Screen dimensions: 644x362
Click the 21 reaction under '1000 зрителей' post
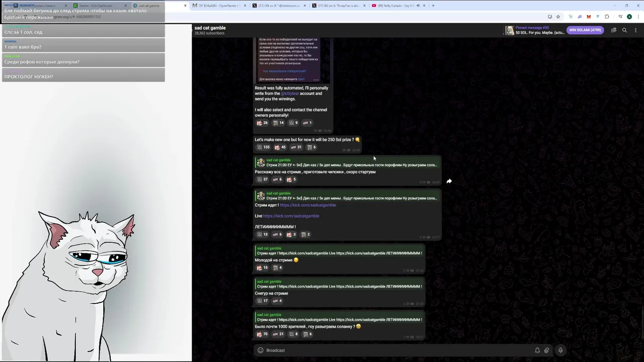click(278, 334)
